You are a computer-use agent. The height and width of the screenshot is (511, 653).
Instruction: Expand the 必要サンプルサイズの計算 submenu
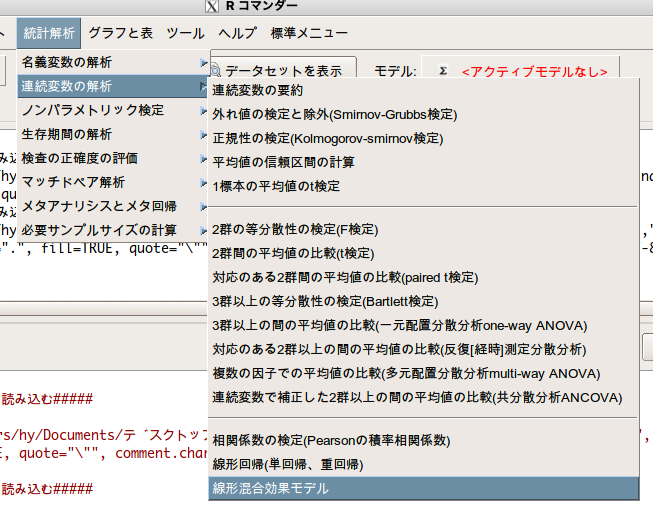pyautogui.click(x=112, y=230)
